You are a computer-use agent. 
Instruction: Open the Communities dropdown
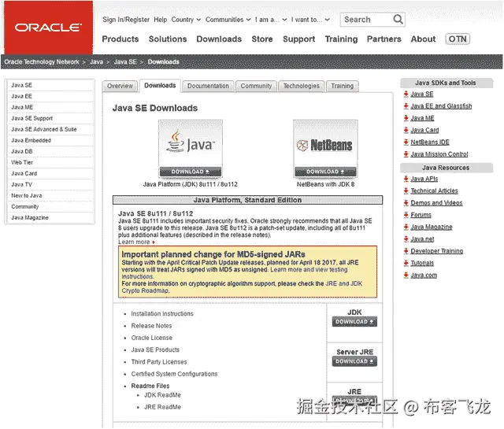(x=228, y=20)
